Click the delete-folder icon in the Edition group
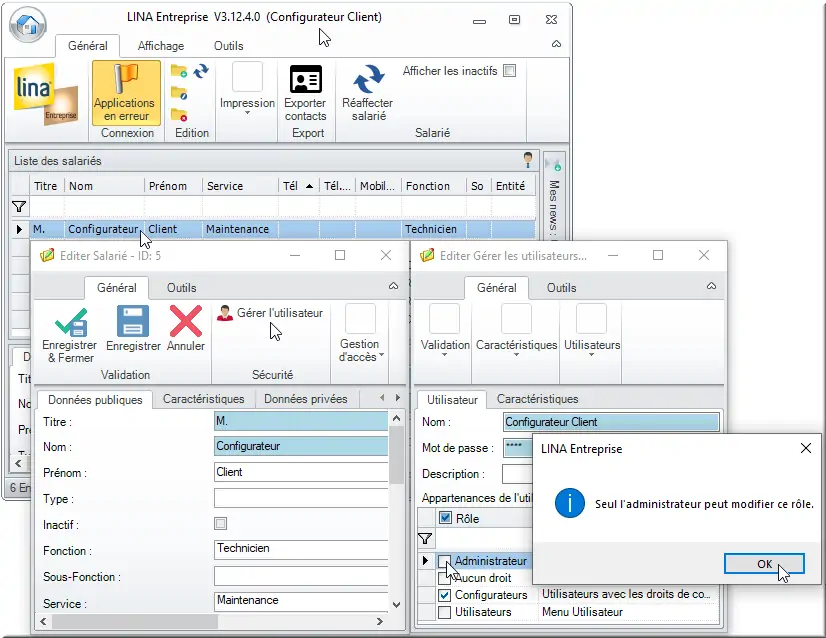Screen dimensions: 826x638 [x=179, y=114]
